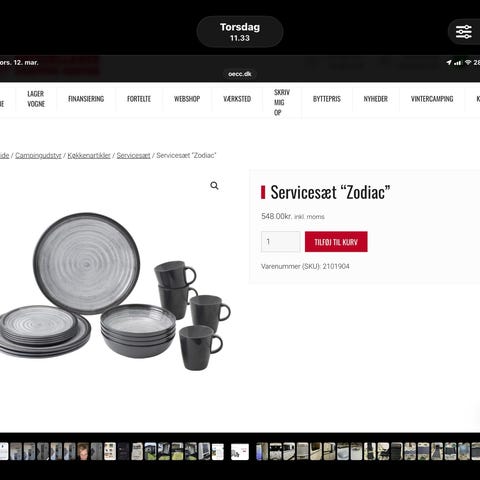
Task: Click the quantity input field
Action: pyautogui.click(x=281, y=242)
